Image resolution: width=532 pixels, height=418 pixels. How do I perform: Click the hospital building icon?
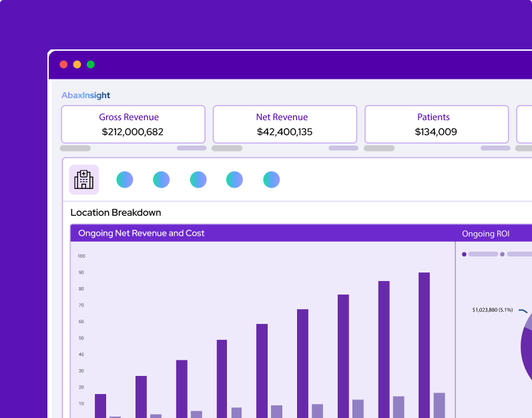pyautogui.click(x=84, y=180)
